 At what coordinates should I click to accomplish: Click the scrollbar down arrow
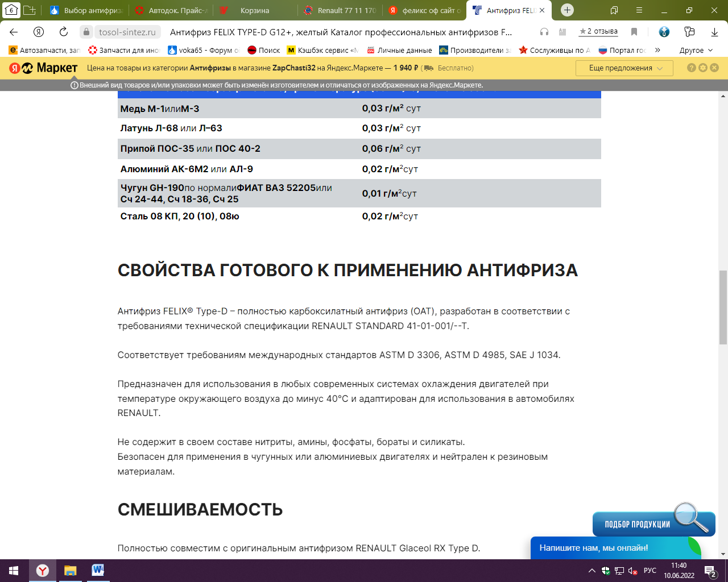(723, 554)
